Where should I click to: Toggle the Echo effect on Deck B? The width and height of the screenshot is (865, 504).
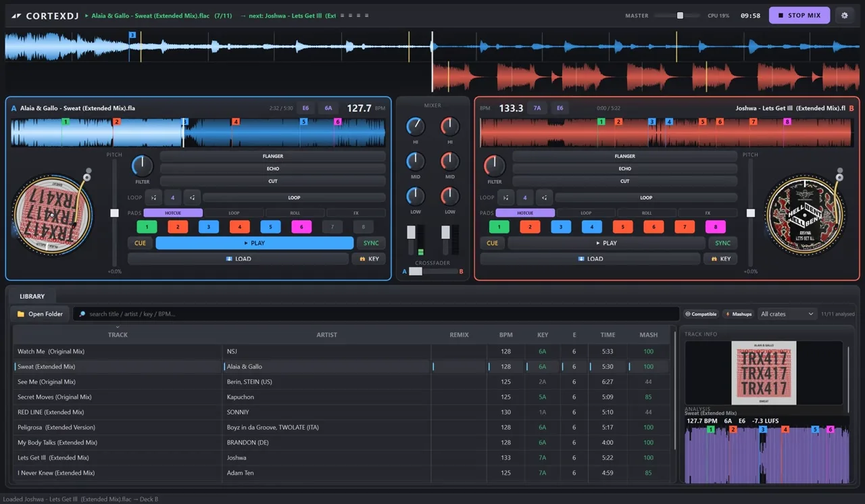(x=625, y=169)
